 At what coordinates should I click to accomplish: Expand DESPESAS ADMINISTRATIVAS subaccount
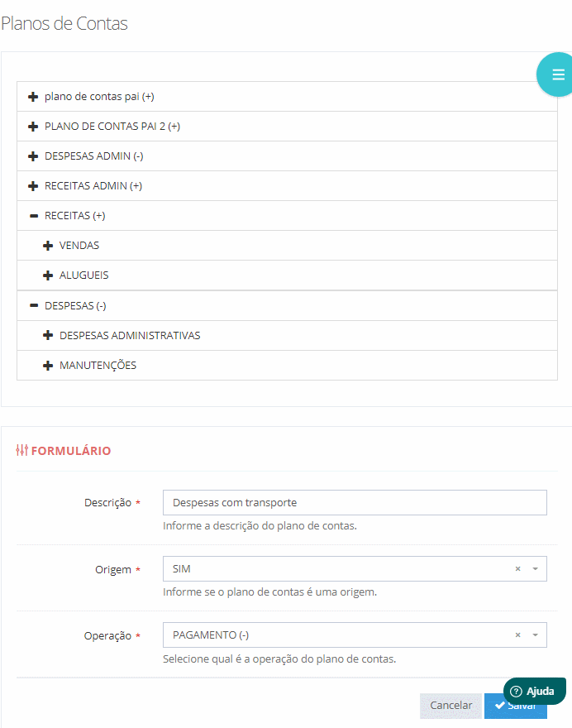pos(48,336)
